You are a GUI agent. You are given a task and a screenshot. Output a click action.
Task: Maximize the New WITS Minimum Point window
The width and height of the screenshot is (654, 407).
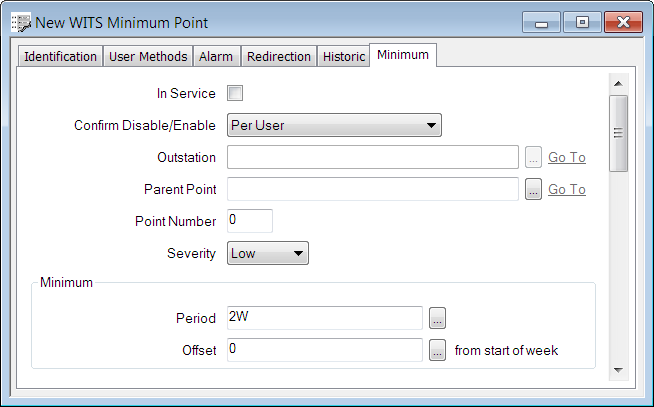coord(581,21)
